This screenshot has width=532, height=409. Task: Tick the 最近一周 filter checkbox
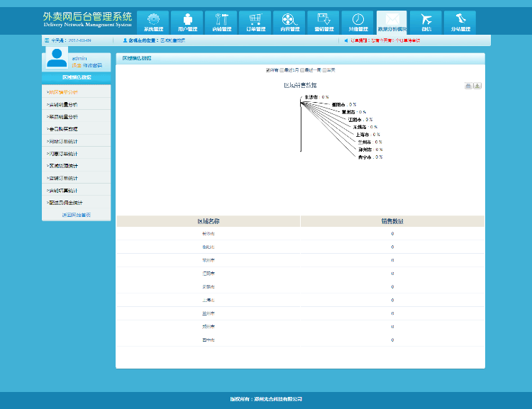(303, 70)
